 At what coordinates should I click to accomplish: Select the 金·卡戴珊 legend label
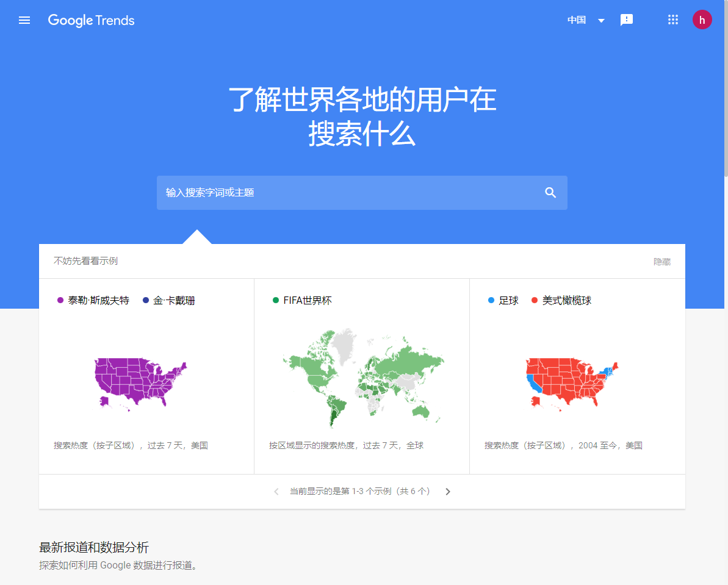point(174,300)
